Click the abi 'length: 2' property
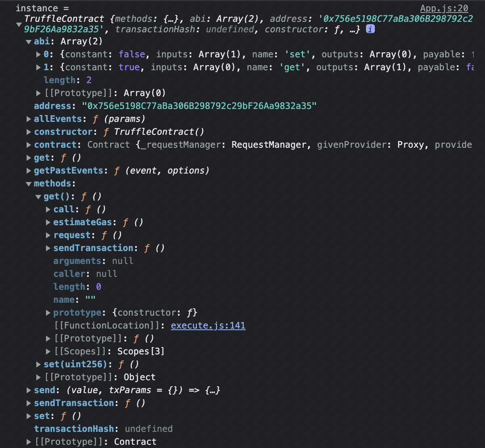The width and height of the screenshot is (485, 448). pyautogui.click(x=68, y=80)
